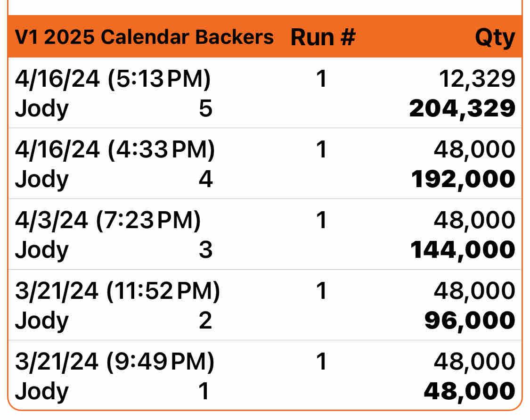
Task: Click the 12,329 quantity value
Action: coord(476,79)
